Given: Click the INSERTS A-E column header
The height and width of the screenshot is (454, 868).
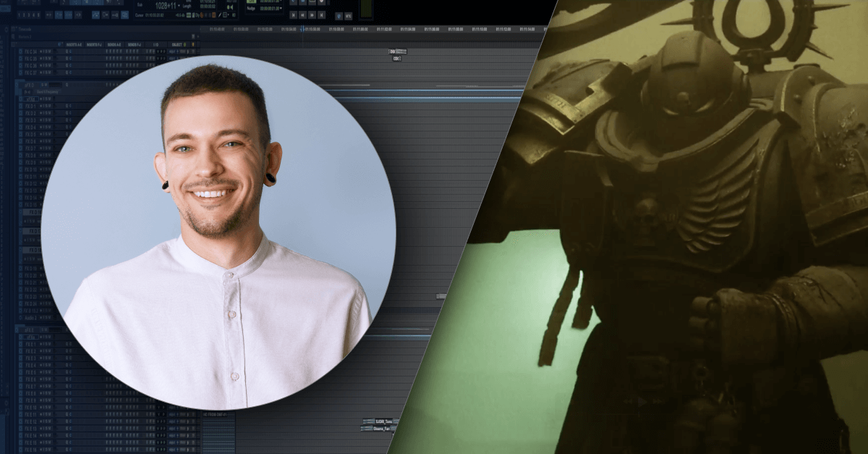Looking at the screenshot, I should pos(74,45).
